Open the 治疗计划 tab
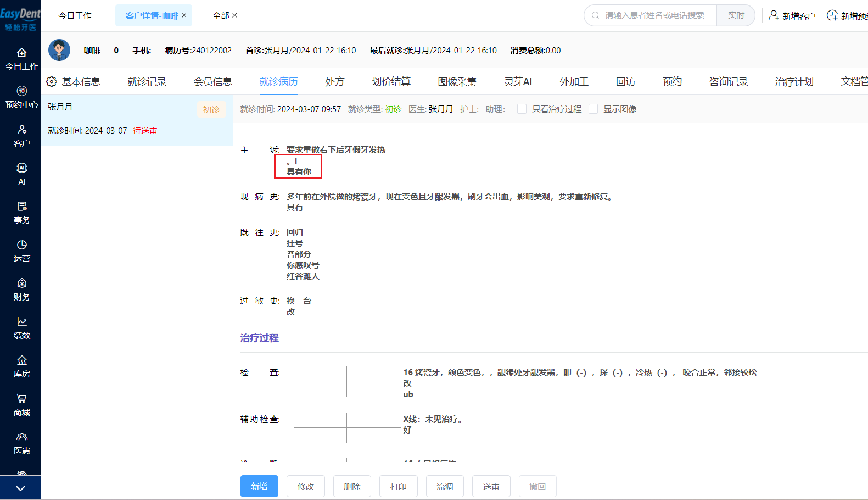Image resolution: width=868 pixels, height=500 pixels. tap(794, 82)
